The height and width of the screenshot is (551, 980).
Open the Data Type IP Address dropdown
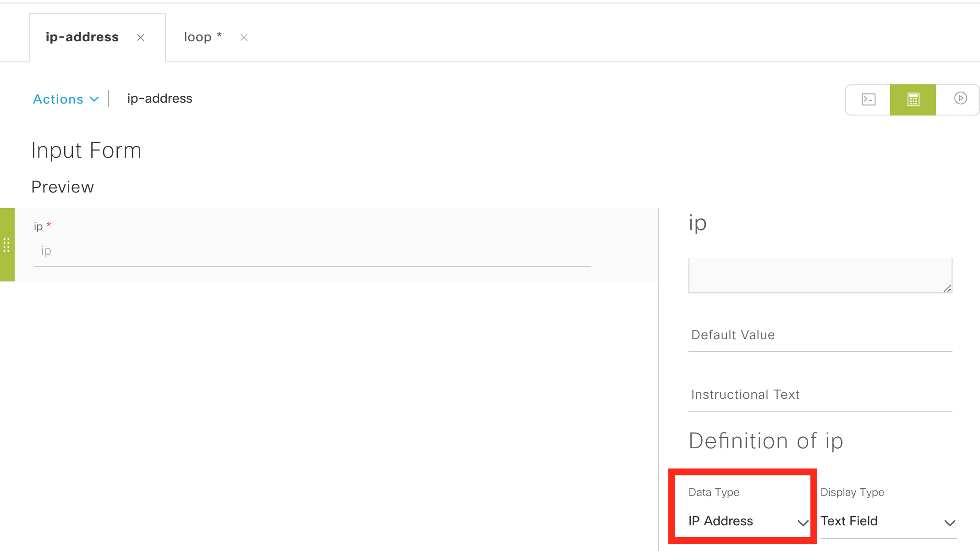[x=743, y=521]
